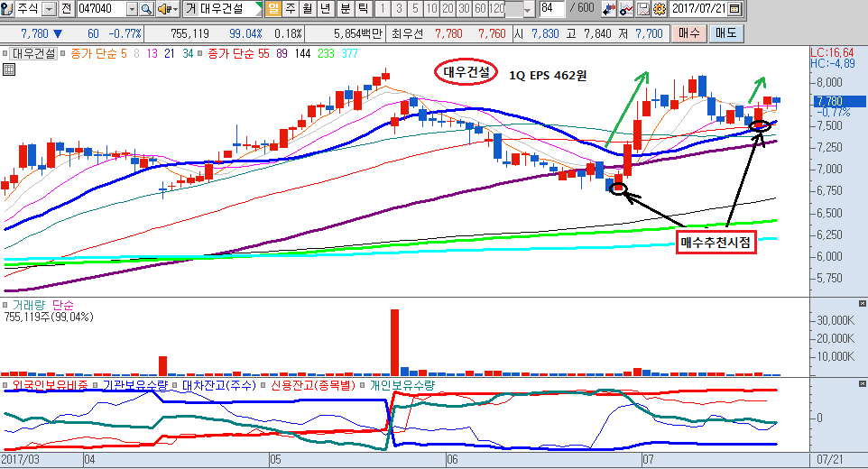Screen dimensions: 868x469
Task: Select the 틱 tick period tab
Action: (x=363, y=9)
